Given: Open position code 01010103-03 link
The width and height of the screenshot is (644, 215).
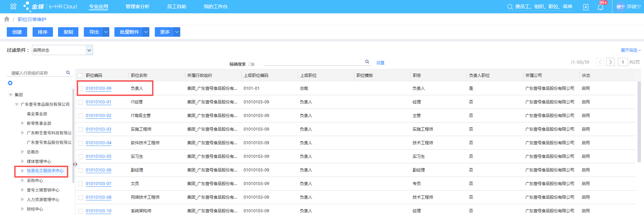Looking at the screenshot, I should 98,129.
